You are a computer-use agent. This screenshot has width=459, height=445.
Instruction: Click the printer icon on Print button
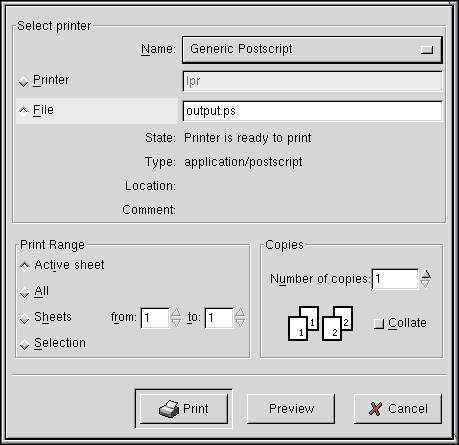169,409
